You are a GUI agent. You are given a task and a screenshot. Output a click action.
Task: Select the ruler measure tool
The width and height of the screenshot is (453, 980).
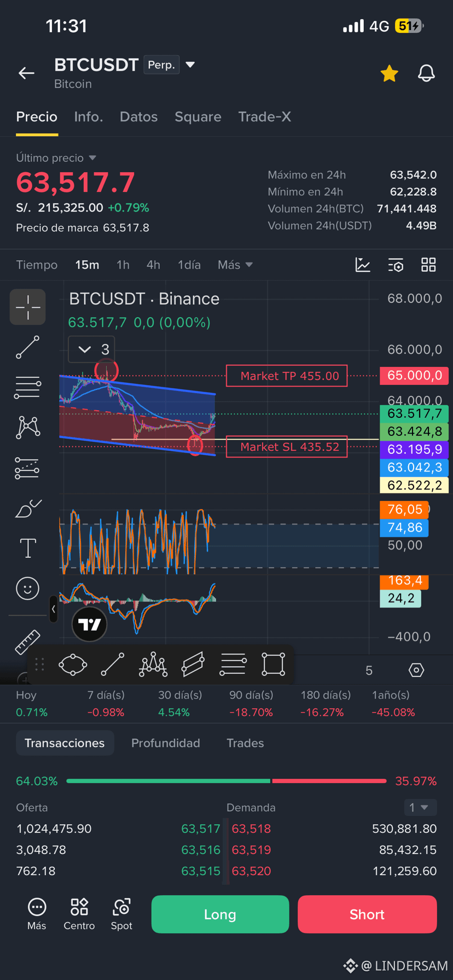27,642
